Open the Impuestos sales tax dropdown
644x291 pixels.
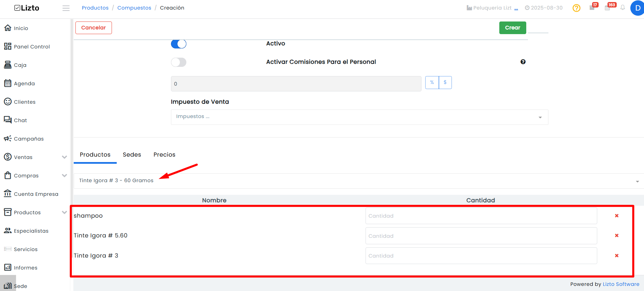(x=359, y=117)
